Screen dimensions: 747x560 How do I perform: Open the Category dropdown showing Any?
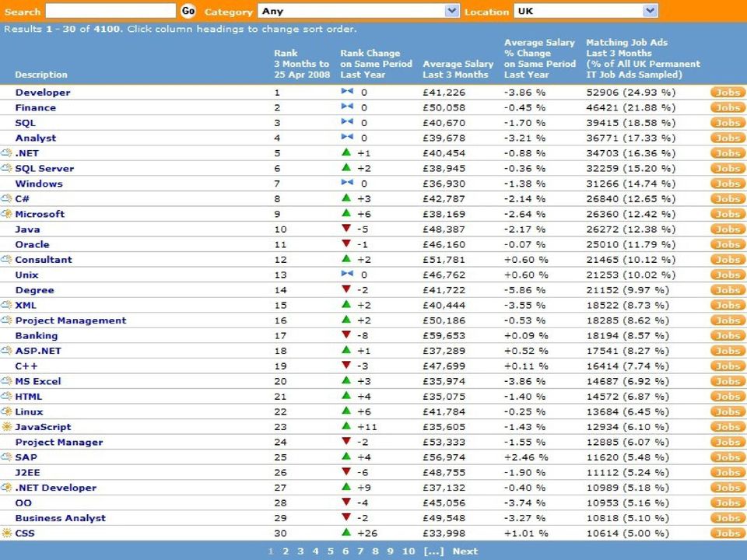coord(358,10)
